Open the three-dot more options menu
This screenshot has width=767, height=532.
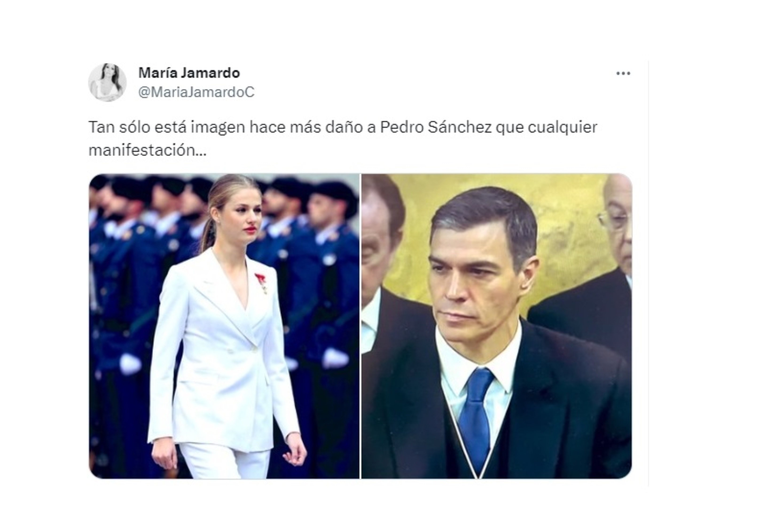click(x=623, y=73)
